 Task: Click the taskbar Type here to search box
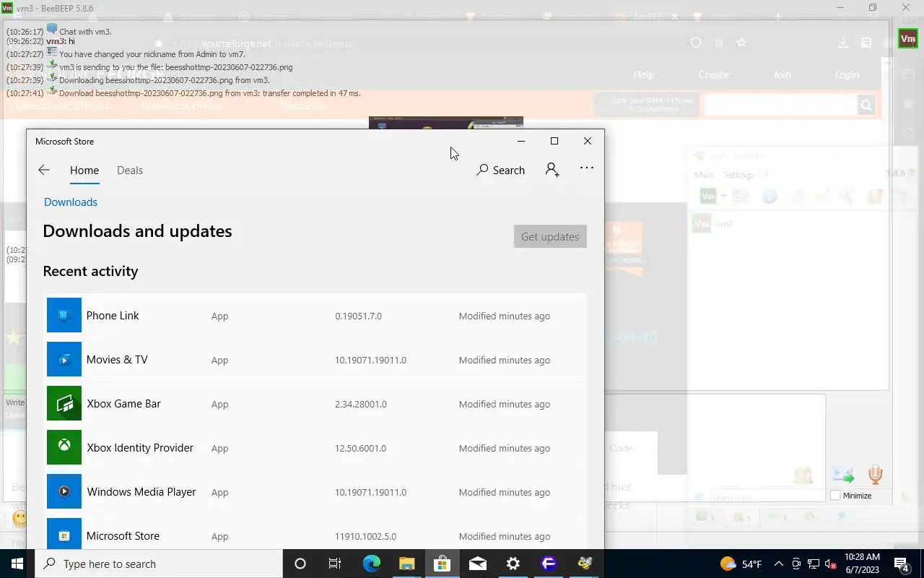point(159,564)
